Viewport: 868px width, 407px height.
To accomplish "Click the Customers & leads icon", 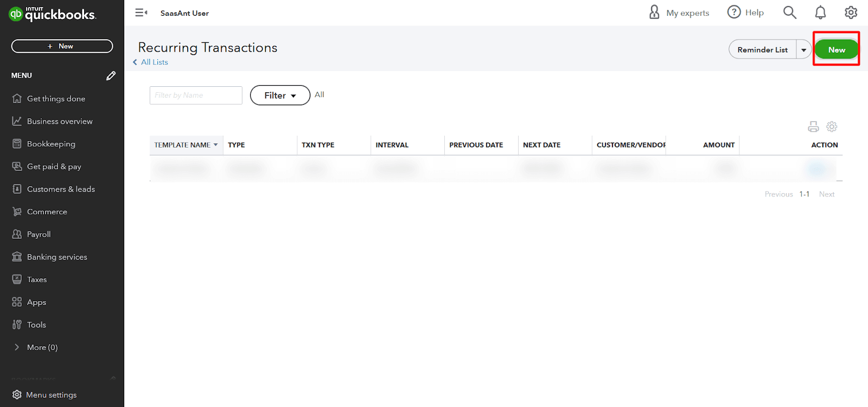I will [x=17, y=189].
